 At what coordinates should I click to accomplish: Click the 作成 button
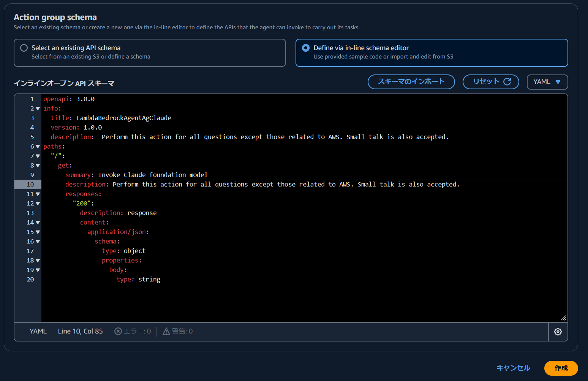coord(561,368)
